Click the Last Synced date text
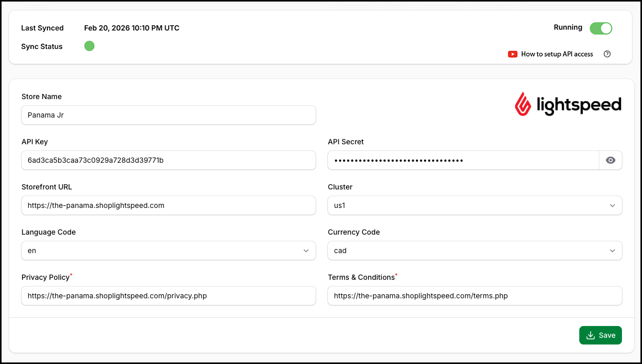This screenshot has width=642, height=364. (x=132, y=28)
